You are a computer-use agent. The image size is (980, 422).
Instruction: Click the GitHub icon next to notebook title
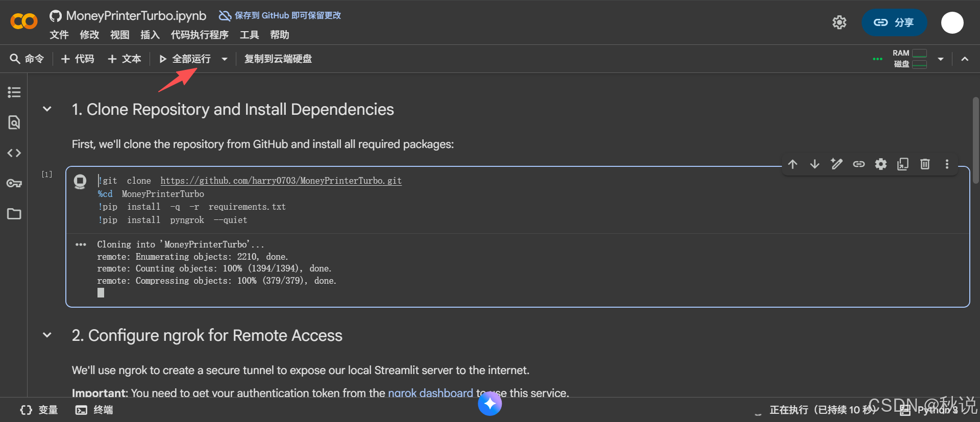tap(56, 16)
